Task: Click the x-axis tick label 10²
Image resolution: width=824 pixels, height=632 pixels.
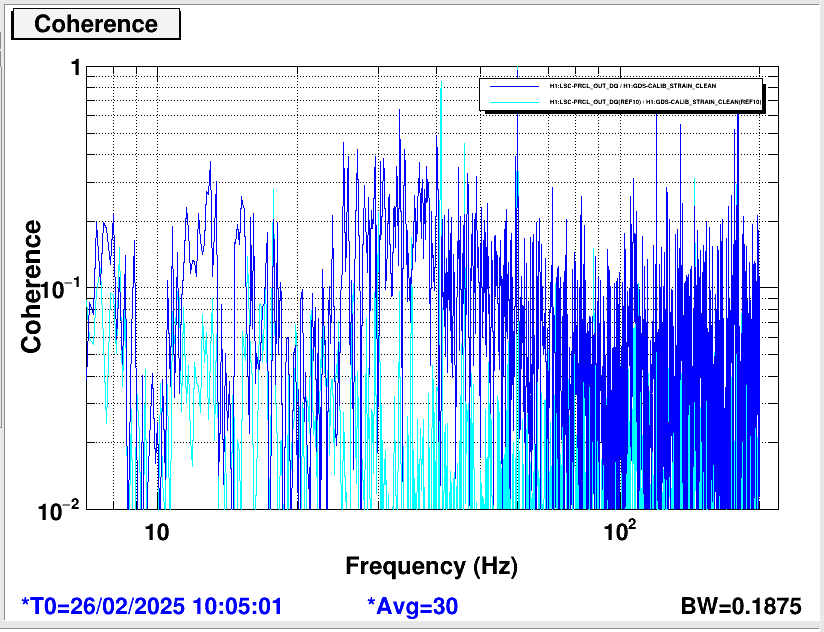Action: click(x=620, y=531)
